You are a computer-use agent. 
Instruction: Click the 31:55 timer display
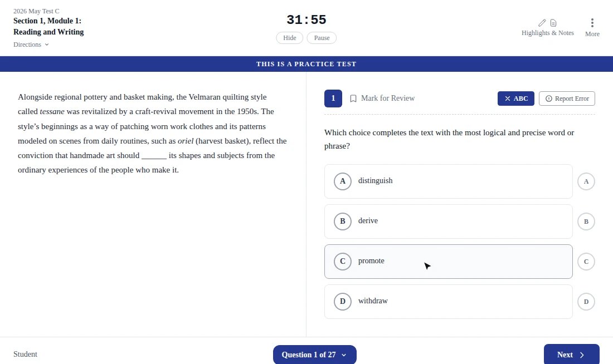pyautogui.click(x=306, y=19)
